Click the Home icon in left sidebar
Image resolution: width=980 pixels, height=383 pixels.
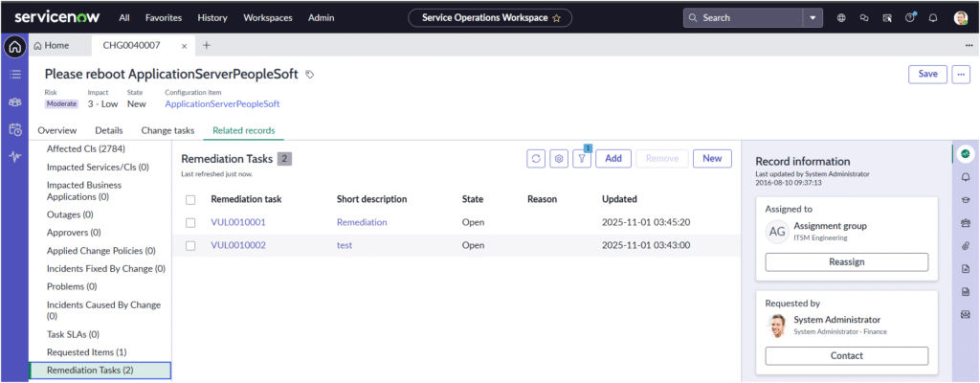click(x=15, y=46)
